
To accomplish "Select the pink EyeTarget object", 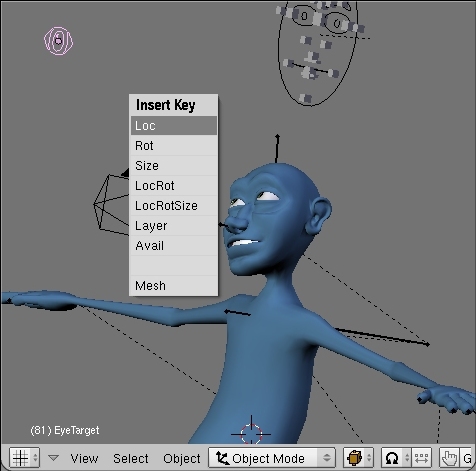I will (x=59, y=41).
